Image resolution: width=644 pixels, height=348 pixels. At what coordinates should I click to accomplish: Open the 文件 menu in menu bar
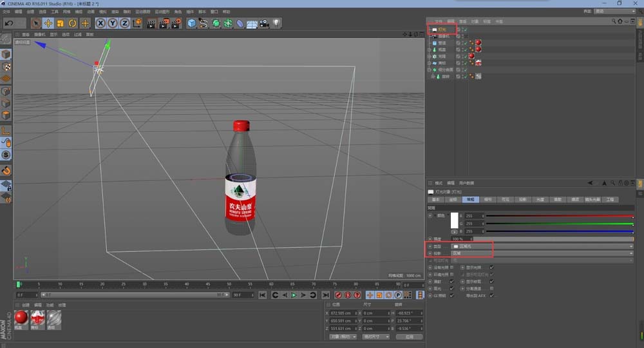pyautogui.click(x=6, y=12)
